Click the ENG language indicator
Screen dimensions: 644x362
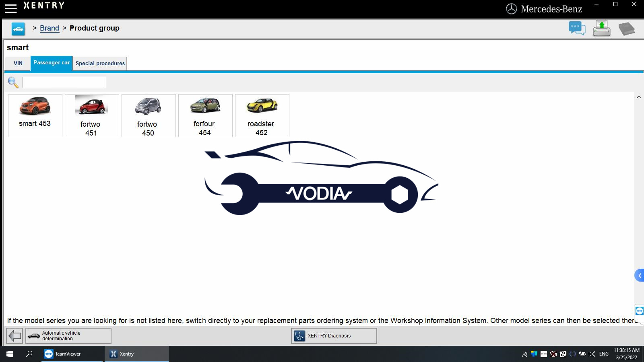604,354
